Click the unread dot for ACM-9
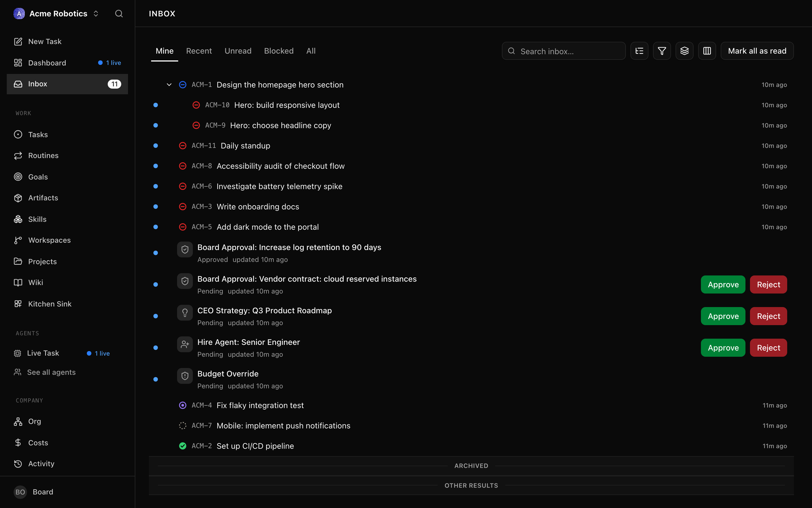Image resolution: width=812 pixels, height=508 pixels. coord(156,125)
